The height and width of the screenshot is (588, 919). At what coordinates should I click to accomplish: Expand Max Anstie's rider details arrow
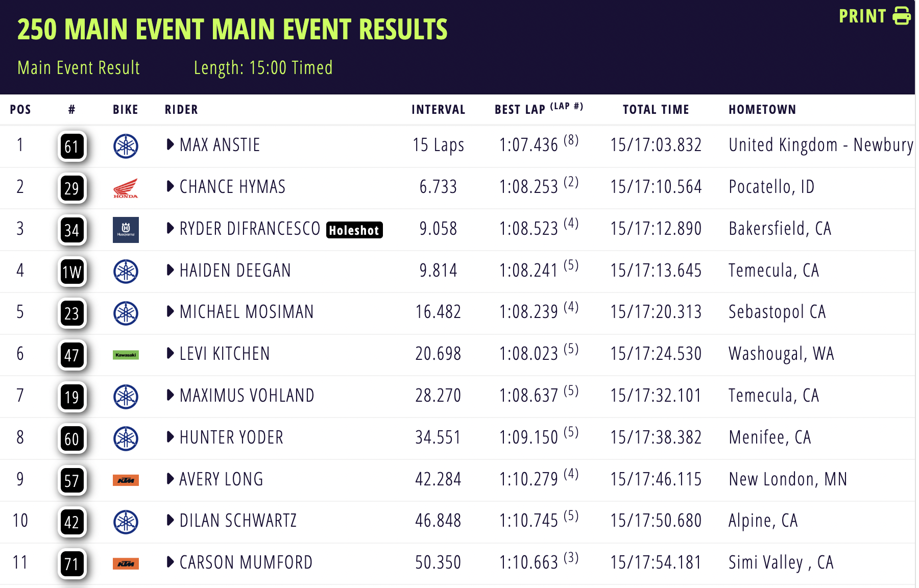(171, 145)
